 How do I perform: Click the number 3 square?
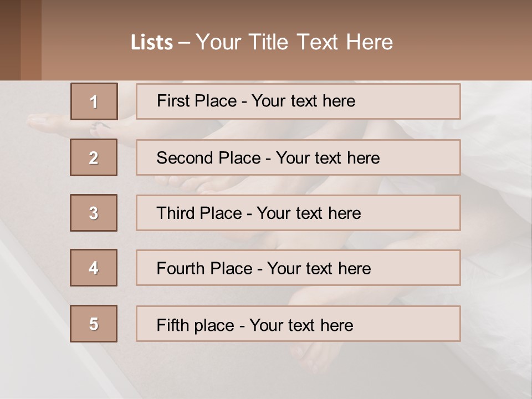[94, 213]
